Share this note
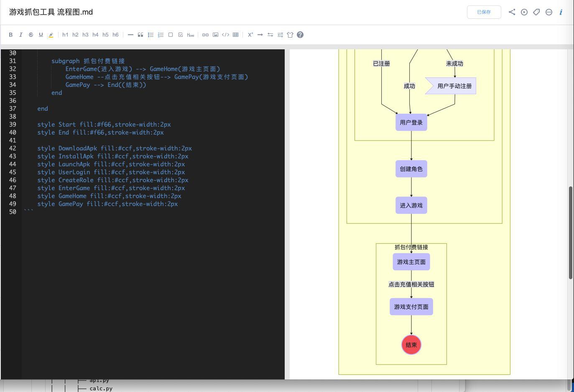Screen dimensions: 574x392 point(512,12)
